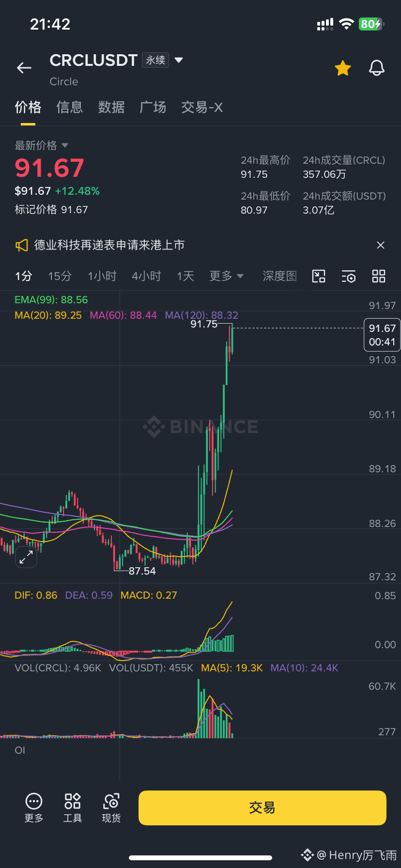
Task: Tap the 24h成交量 357.06万 value
Action: coord(324,174)
